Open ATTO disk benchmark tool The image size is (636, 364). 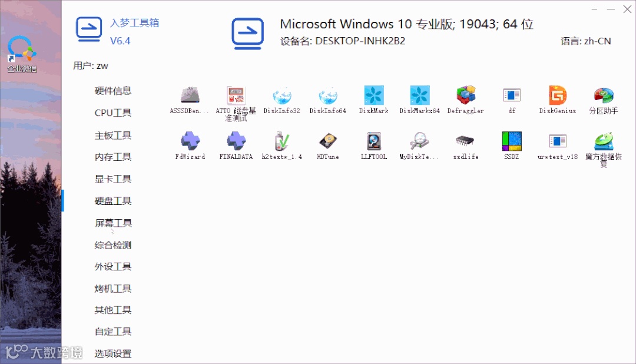pyautogui.click(x=236, y=104)
